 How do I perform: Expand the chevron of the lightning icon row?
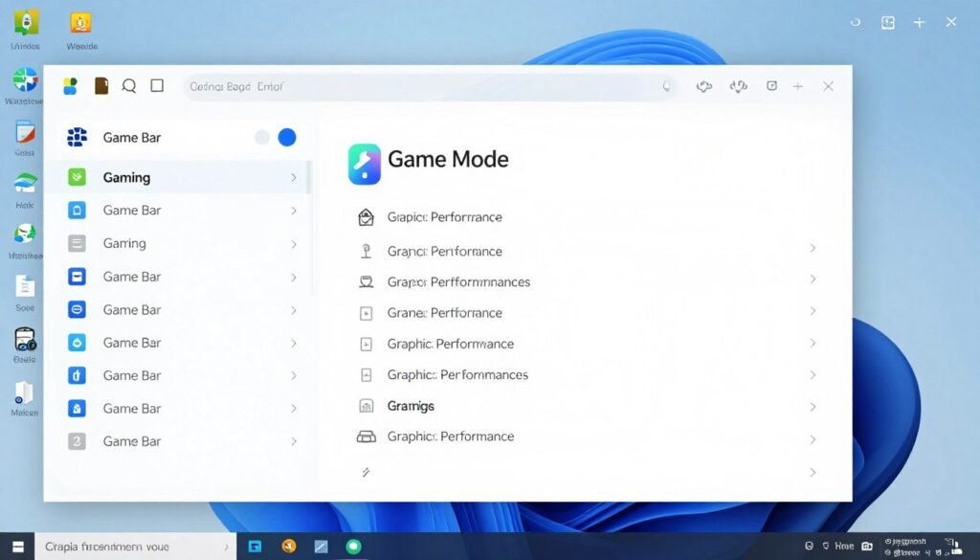click(813, 473)
